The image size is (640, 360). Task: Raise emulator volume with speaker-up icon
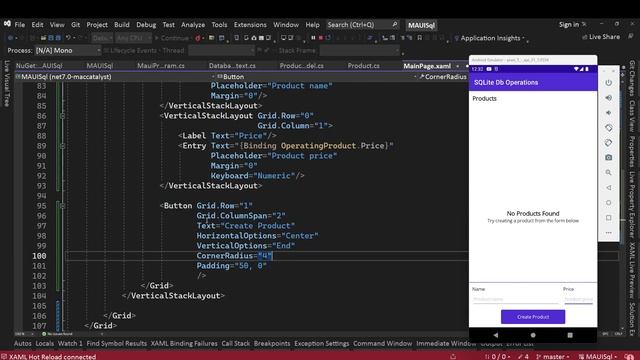click(609, 98)
